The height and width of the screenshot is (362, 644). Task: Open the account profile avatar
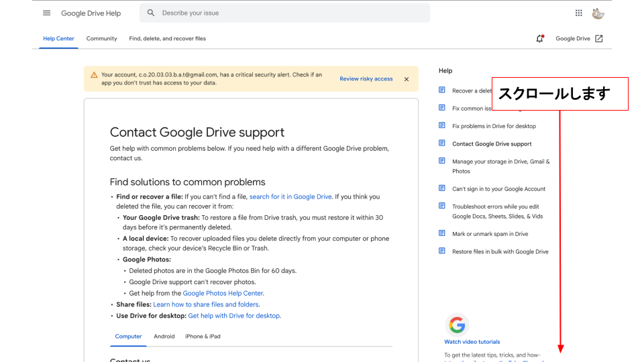pyautogui.click(x=598, y=13)
